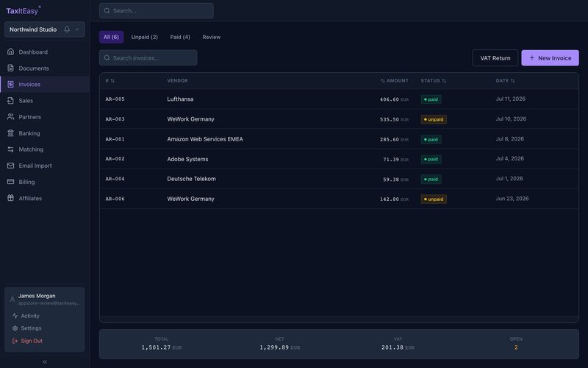This screenshot has width=588, height=368.
Task: Open invoice AR-005 Lufthansa row
Action: [x=339, y=99]
